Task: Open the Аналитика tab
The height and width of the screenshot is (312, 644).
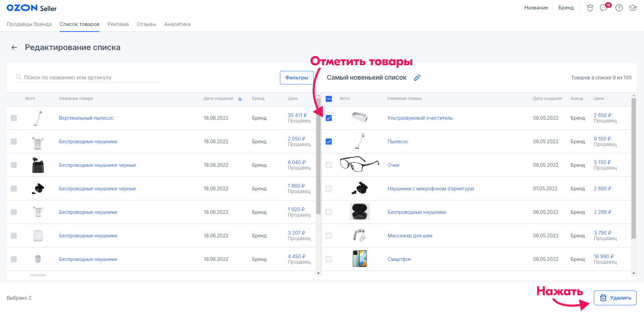Action: tap(177, 24)
